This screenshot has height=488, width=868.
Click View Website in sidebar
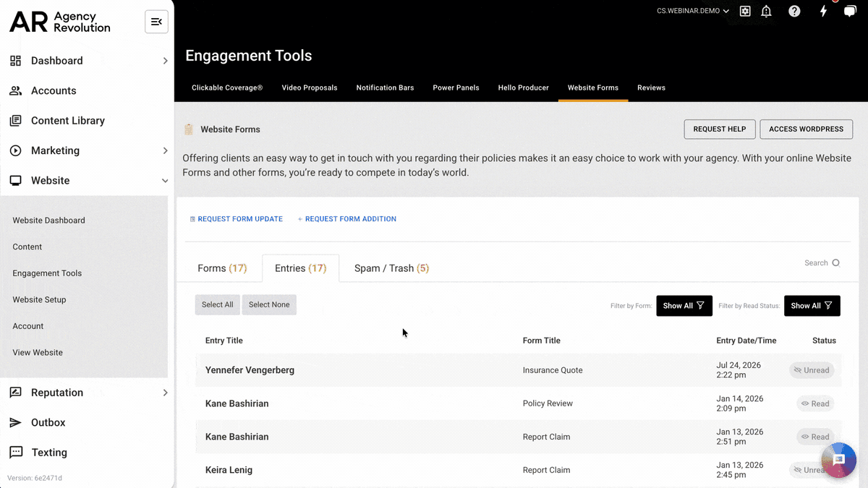(x=38, y=353)
